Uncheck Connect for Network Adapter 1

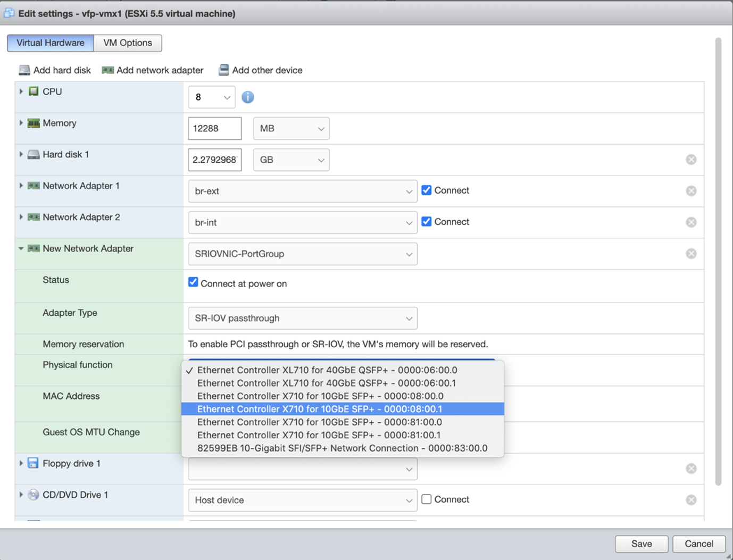pos(427,190)
